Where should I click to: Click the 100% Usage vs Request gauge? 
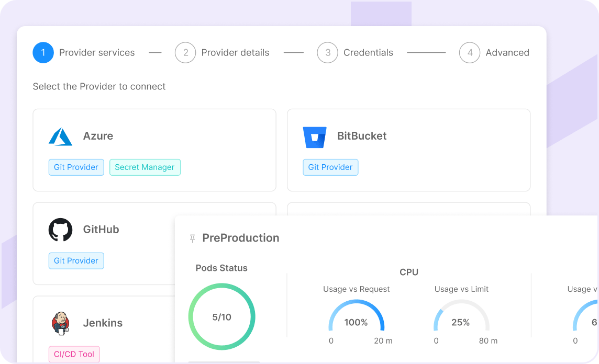click(356, 316)
